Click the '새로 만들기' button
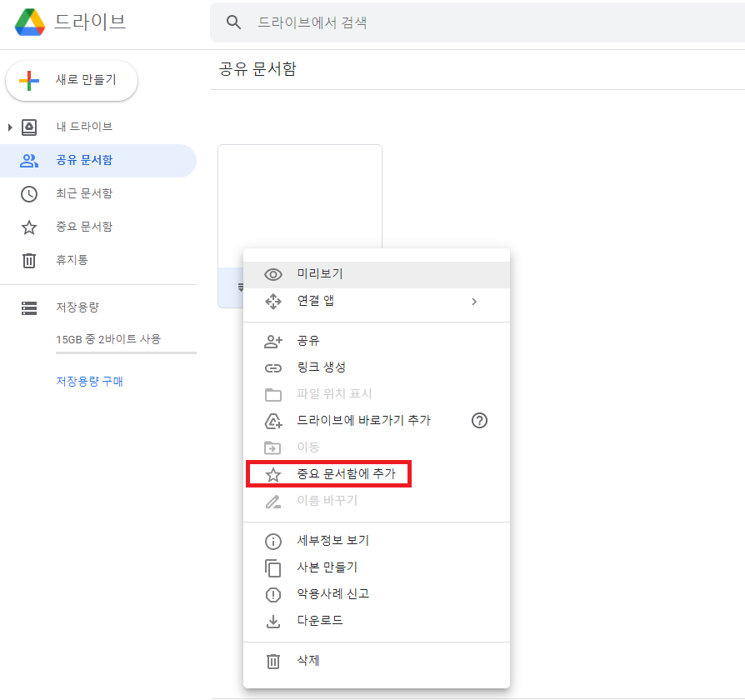This screenshot has width=745, height=700. pos(72,80)
